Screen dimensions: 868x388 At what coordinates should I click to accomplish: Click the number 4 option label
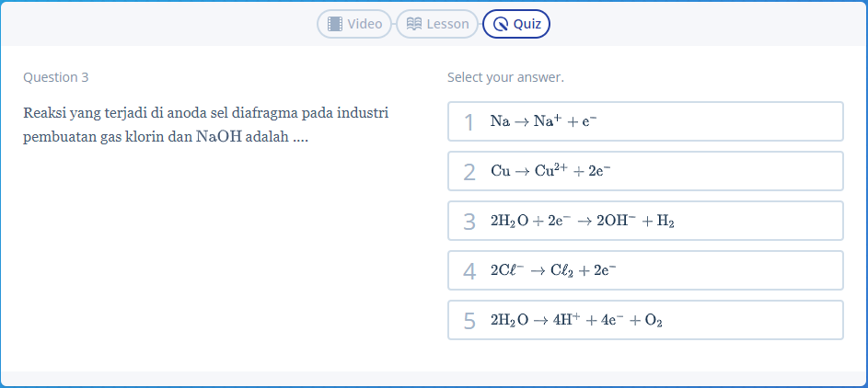[469, 271]
